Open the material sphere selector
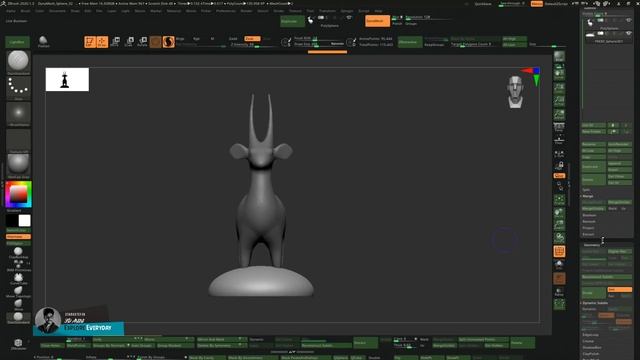This screenshot has height=360, width=640. tap(18, 167)
